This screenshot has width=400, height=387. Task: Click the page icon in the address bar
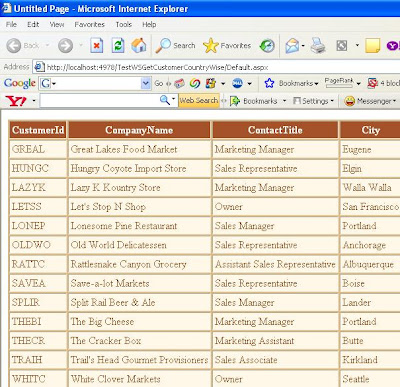coord(39,67)
